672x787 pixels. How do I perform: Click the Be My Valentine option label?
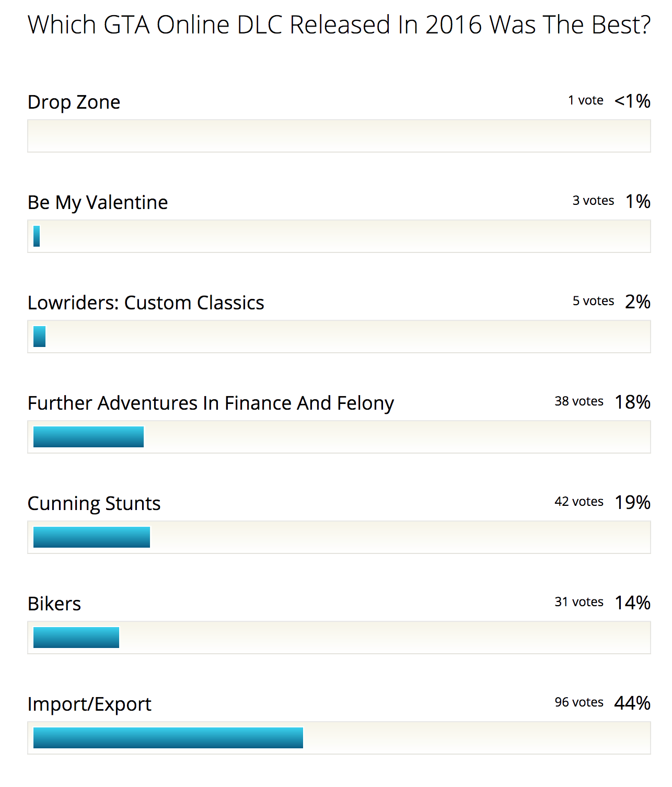[x=98, y=202]
